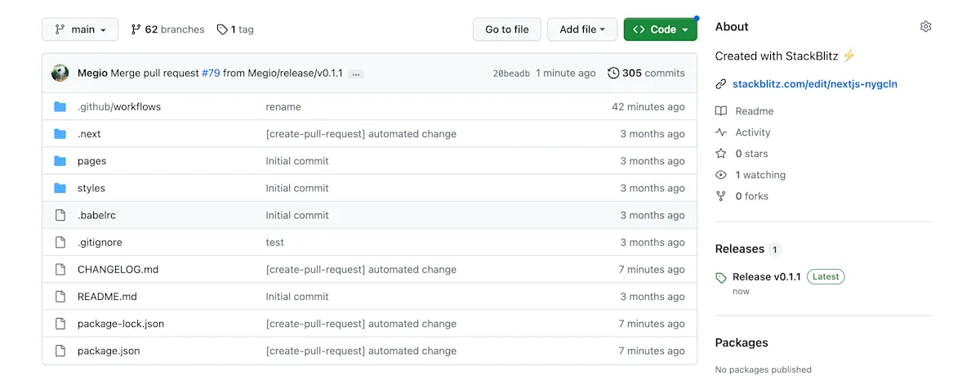980x376 pixels.
Task: Click the link chain icon in About
Action: click(720, 84)
